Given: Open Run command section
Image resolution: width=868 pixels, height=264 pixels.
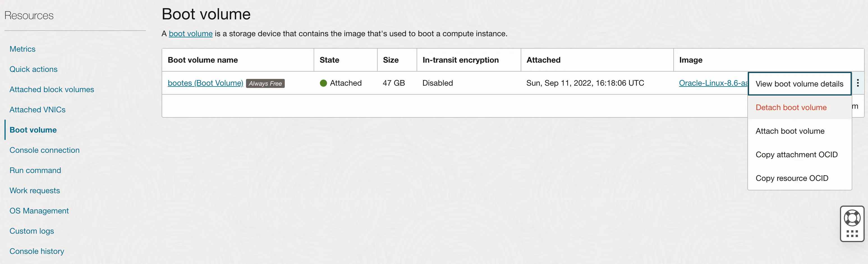Looking at the screenshot, I should tap(35, 170).
